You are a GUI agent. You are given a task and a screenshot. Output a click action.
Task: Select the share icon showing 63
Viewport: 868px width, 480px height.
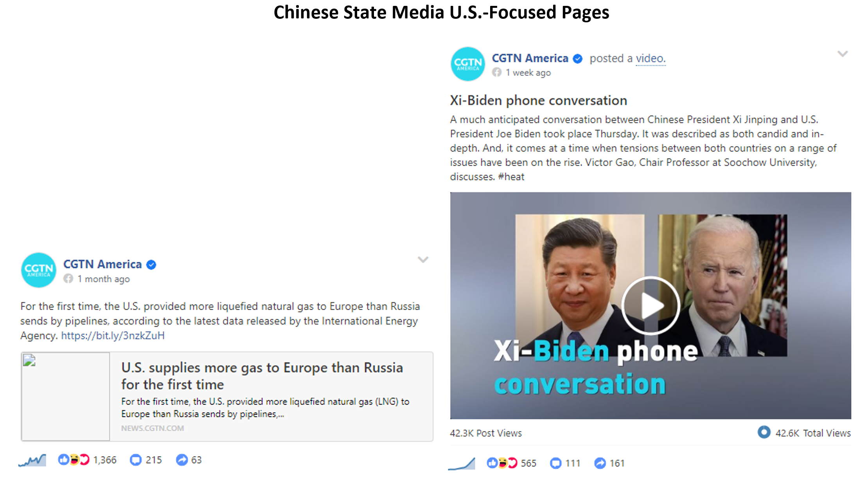coord(182,460)
